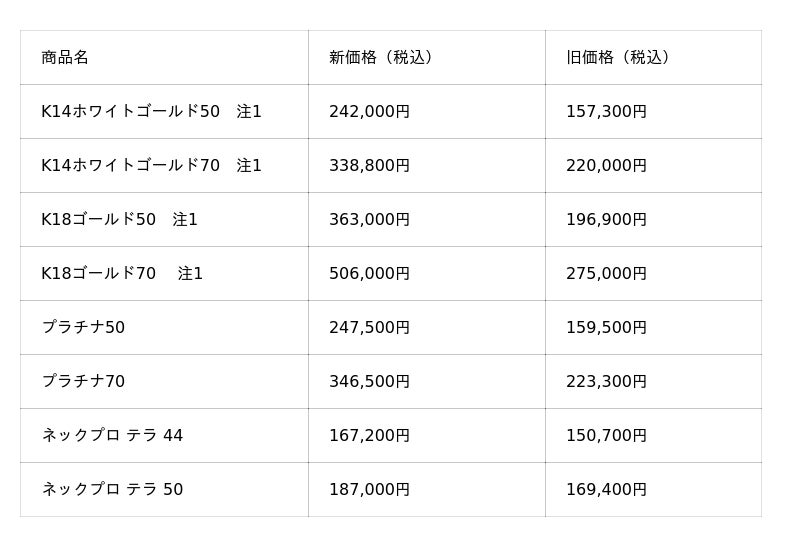Select the プラチナ70 product cell
Viewport: 800px width, 547px height.
tap(83, 382)
